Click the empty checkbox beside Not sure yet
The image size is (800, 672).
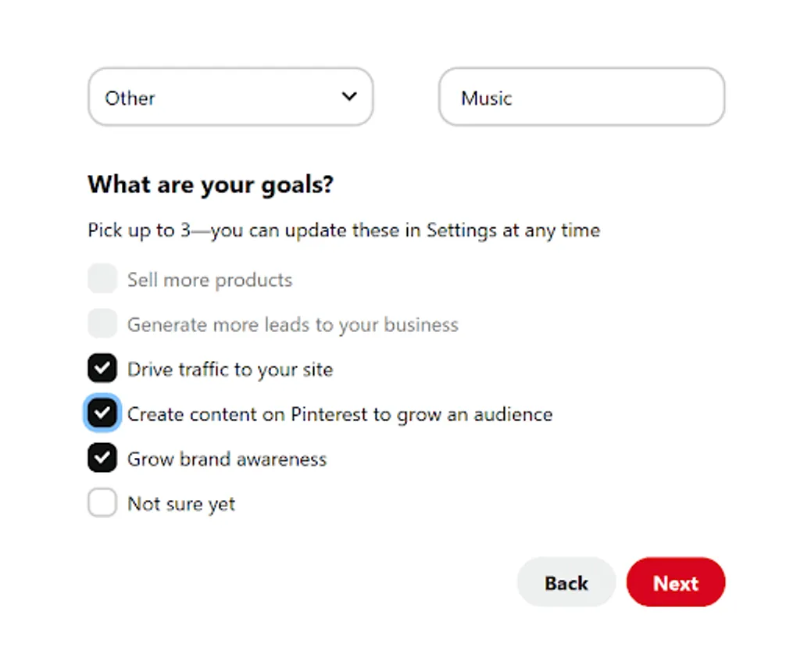coord(102,502)
